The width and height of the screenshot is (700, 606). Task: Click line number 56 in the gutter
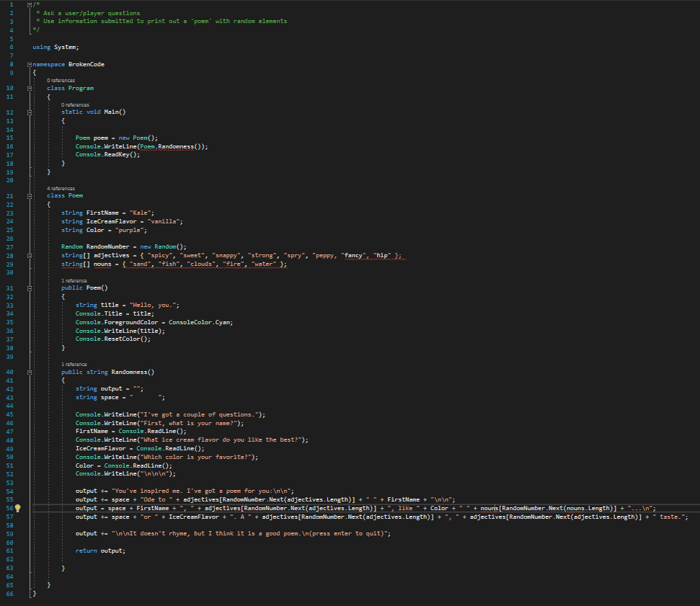[10, 508]
